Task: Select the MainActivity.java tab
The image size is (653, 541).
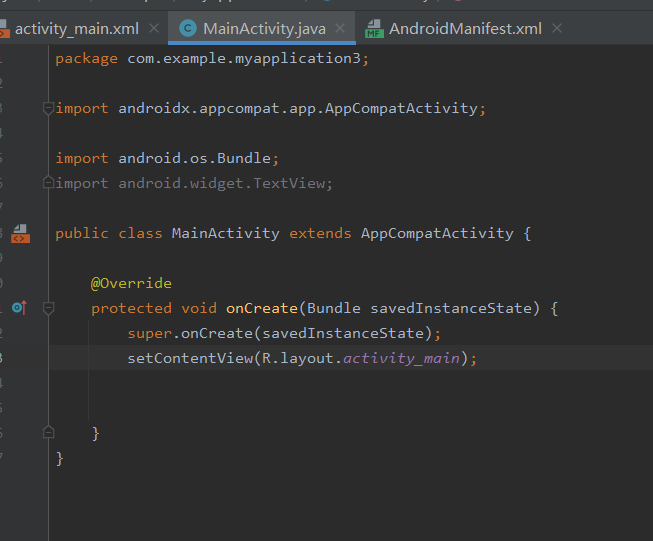Action: click(263, 28)
